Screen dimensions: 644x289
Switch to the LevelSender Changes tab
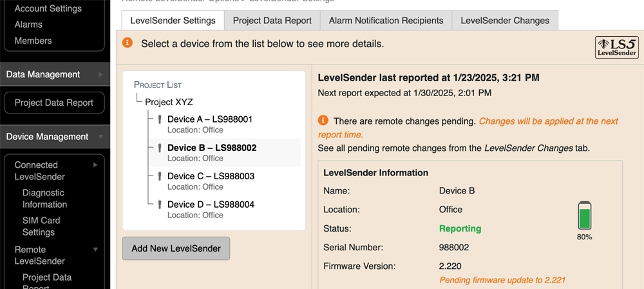coord(505,21)
